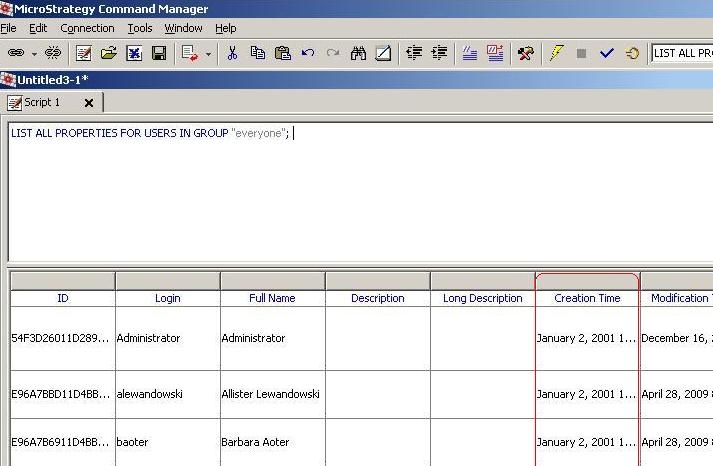Click the Long Description column header
Viewport: 713px width, 466px height.
482,298
